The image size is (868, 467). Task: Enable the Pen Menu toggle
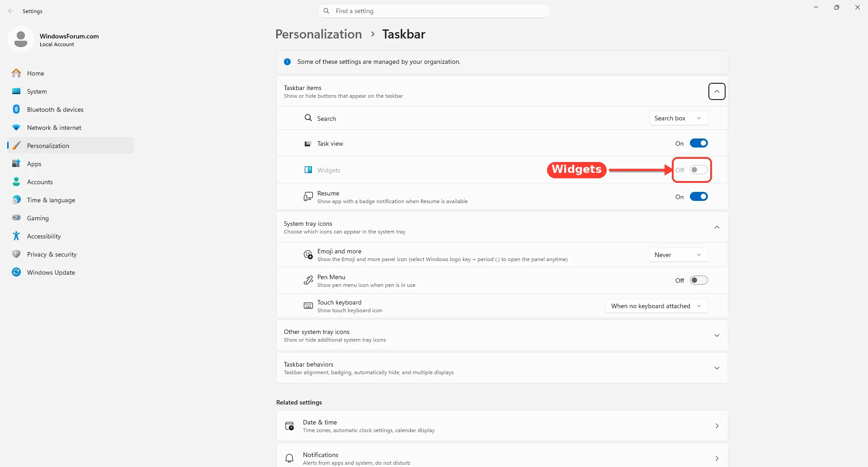point(698,280)
